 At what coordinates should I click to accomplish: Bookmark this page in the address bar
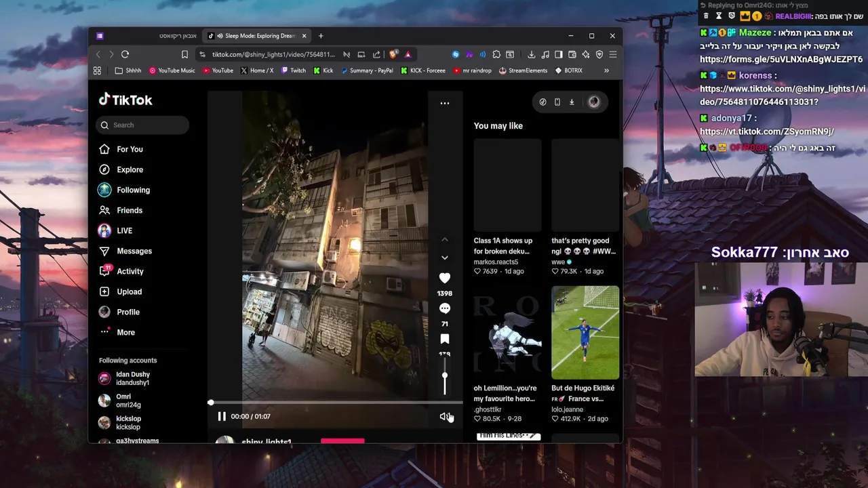point(184,54)
